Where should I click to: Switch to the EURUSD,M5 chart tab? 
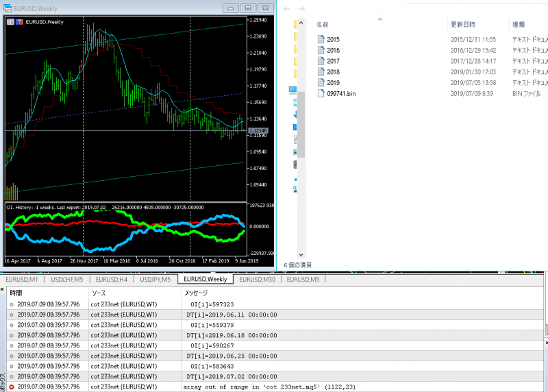303,280
